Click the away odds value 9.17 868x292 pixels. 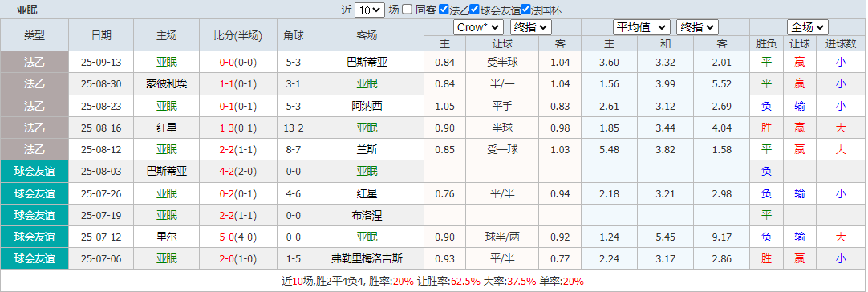721,237
